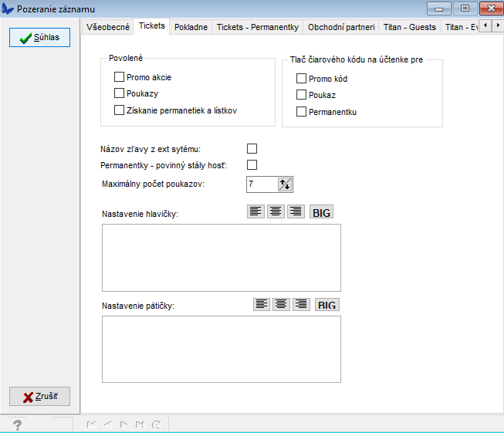Align footer text left
This screenshot has height=433, width=504.
pyautogui.click(x=262, y=304)
